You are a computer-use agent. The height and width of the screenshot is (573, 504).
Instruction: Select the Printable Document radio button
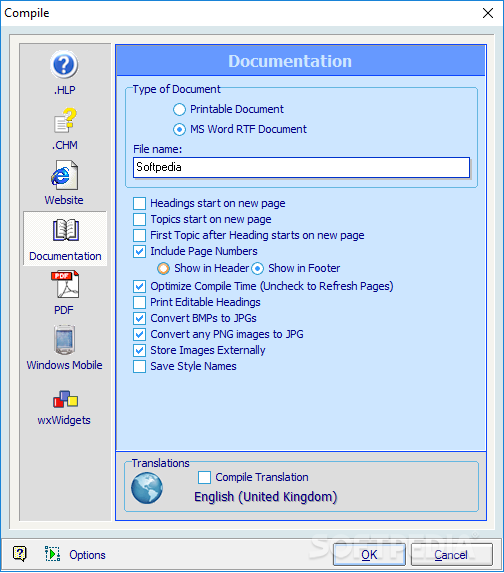[x=179, y=109]
